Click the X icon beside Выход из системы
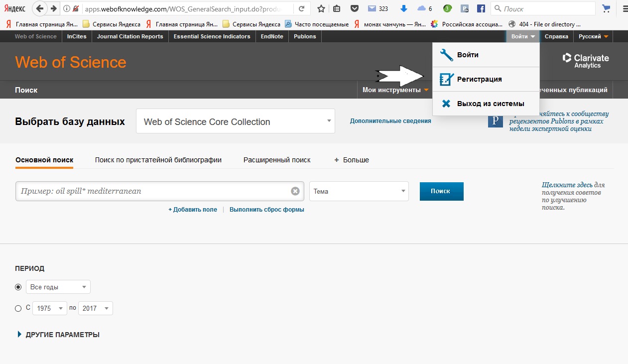This screenshot has width=628, height=364. tap(447, 104)
